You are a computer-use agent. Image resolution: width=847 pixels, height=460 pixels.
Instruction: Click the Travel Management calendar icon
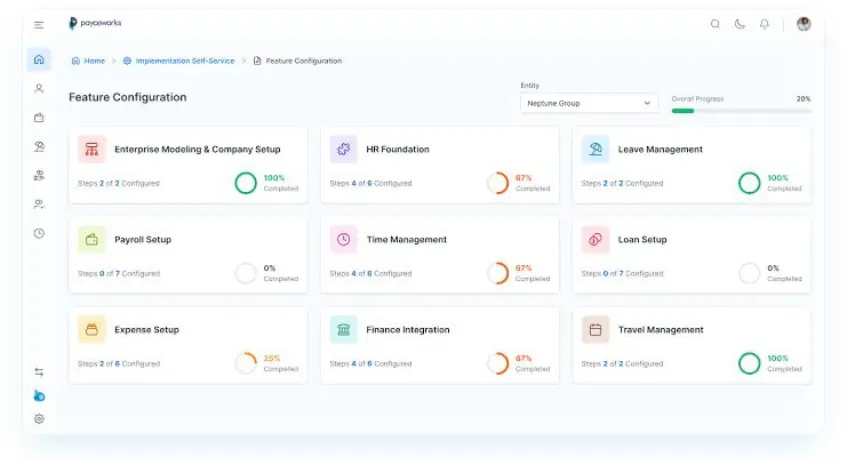point(595,329)
